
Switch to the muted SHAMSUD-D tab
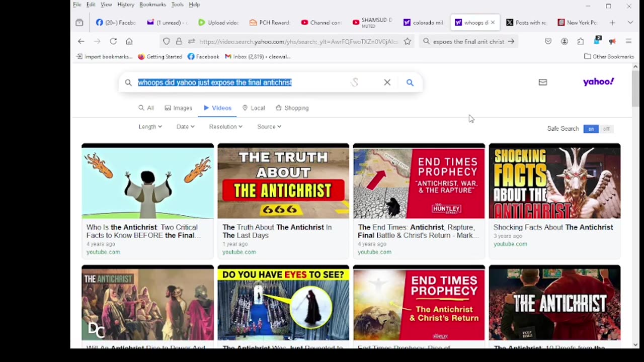372,23
